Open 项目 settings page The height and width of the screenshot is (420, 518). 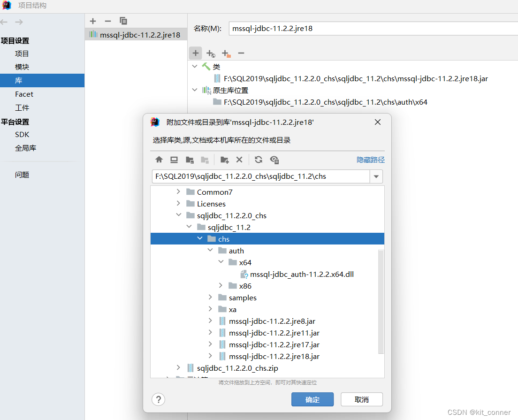[22, 53]
